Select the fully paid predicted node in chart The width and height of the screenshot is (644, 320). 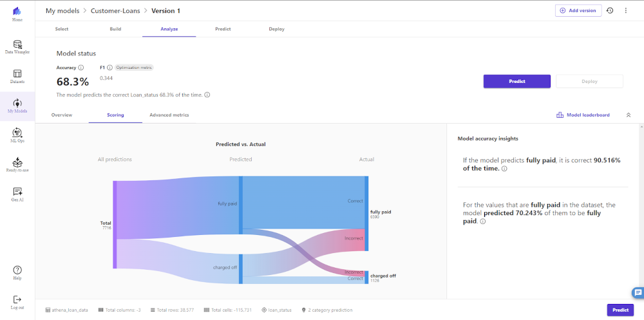click(241, 204)
